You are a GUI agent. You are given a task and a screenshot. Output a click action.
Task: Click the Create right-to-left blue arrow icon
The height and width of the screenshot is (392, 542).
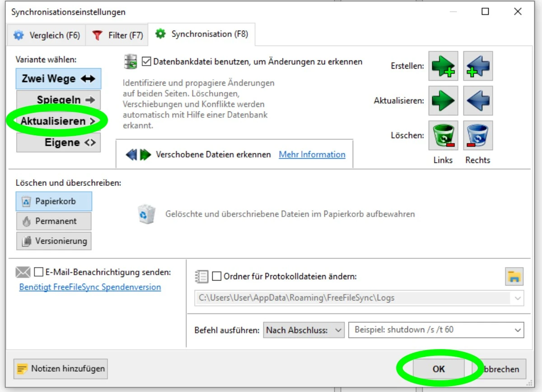click(x=478, y=66)
